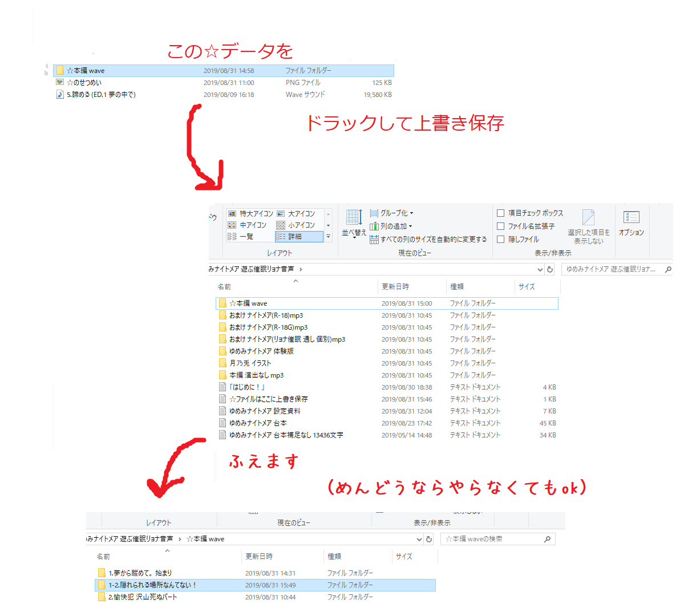Click the ゆめみナイトメア search input field

point(610,269)
